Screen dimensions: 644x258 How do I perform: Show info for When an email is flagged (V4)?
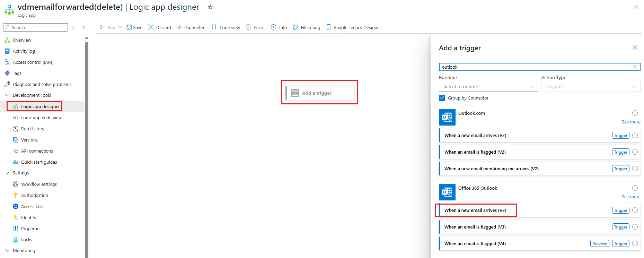(x=635, y=243)
